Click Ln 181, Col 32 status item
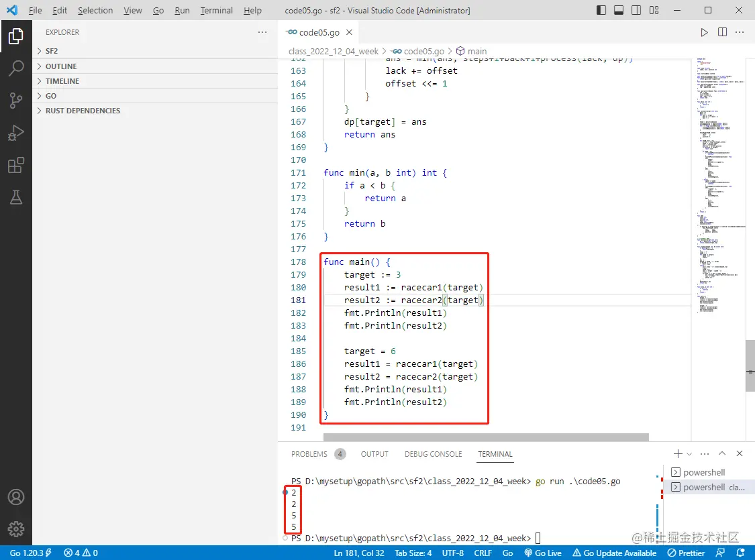Image resolution: width=755 pixels, height=560 pixels. pos(359,553)
